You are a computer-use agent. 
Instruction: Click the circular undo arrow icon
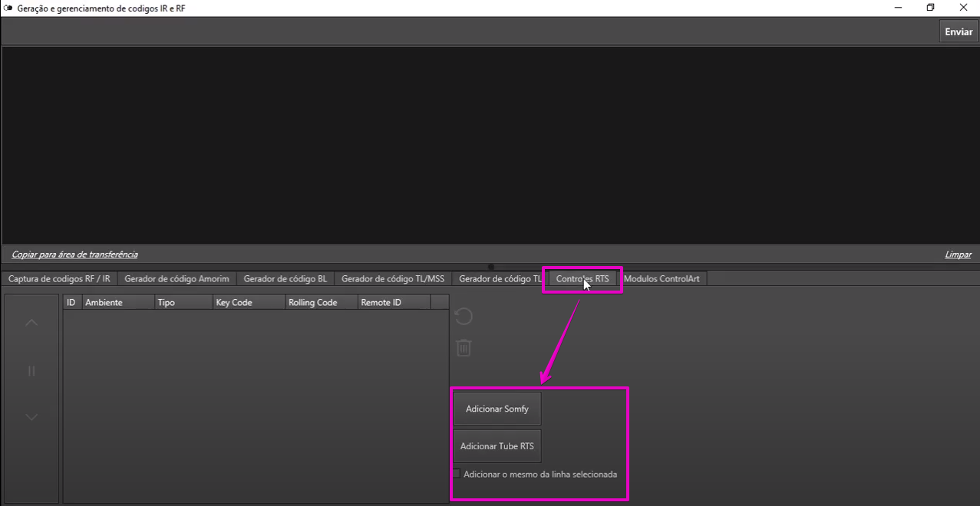(x=464, y=317)
